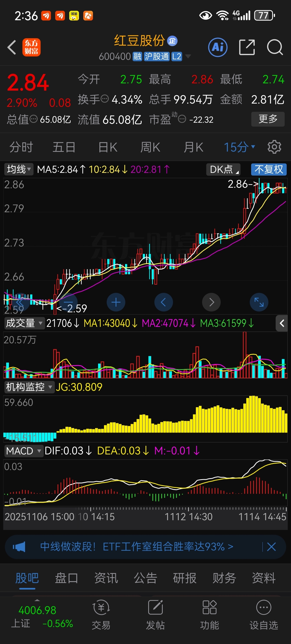
Task: Tap the 2.86 high price annotation
Action: (243, 184)
